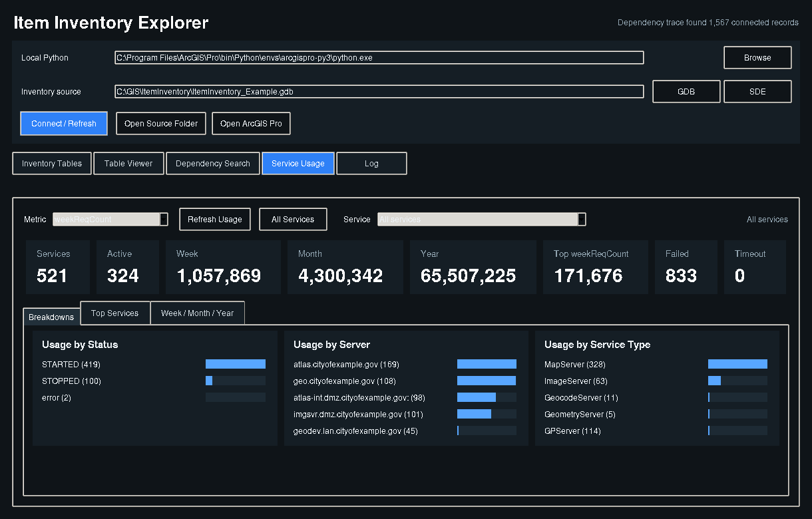
Task: Click the ImageServer (63) usage bar
Action: point(737,381)
